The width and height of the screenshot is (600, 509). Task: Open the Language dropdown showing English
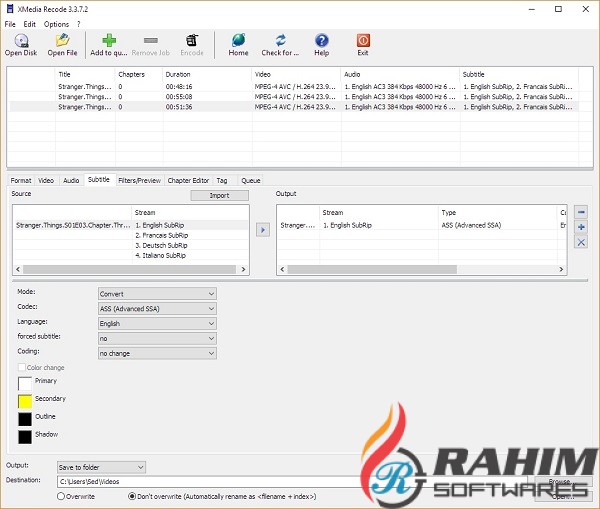click(157, 323)
